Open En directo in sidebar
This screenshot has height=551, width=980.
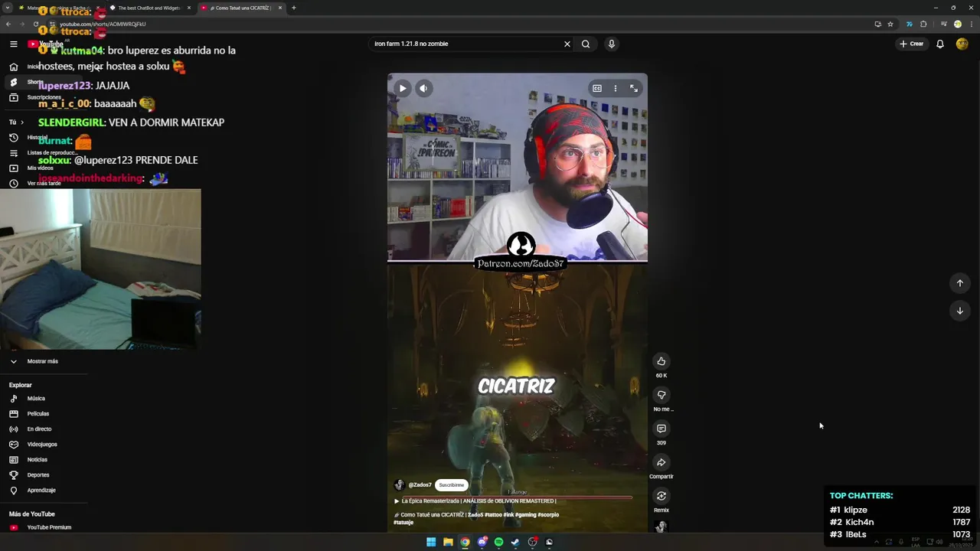39,429
